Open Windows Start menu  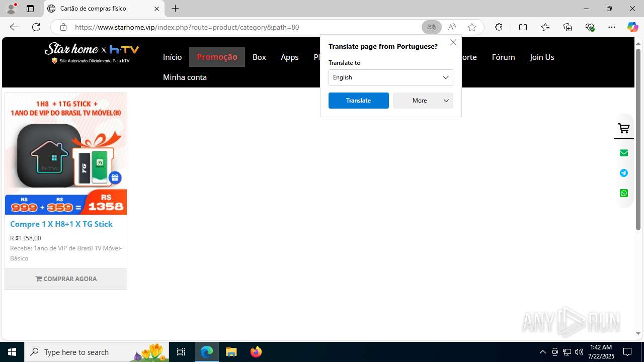coord(12,352)
